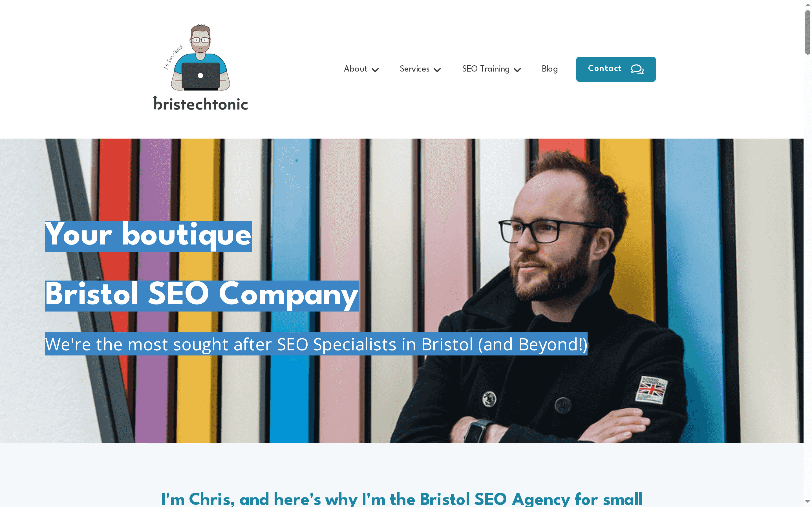Expand the About chevron arrow

[x=376, y=70]
